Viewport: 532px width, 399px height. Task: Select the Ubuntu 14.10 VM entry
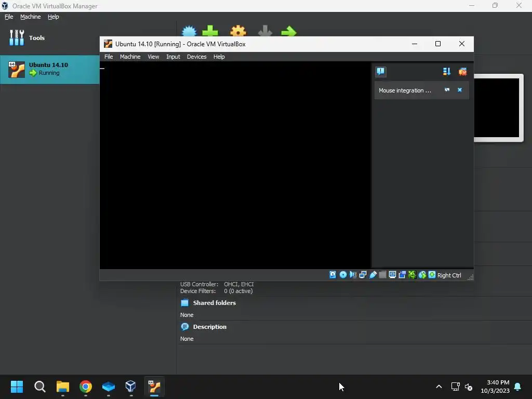click(49, 69)
